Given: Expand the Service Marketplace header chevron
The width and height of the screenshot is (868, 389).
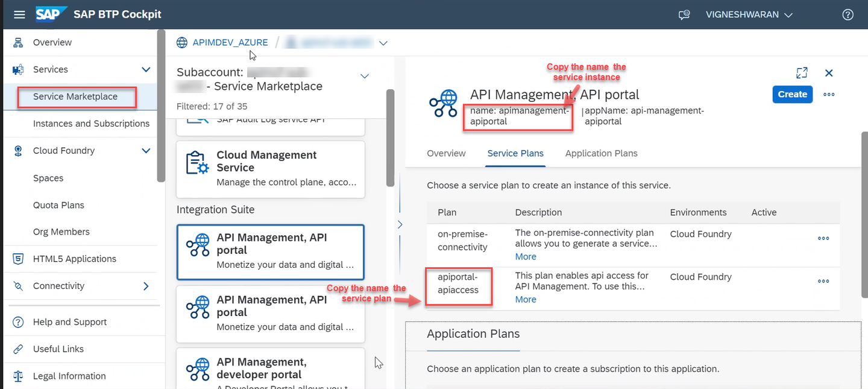Looking at the screenshot, I should [364, 76].
